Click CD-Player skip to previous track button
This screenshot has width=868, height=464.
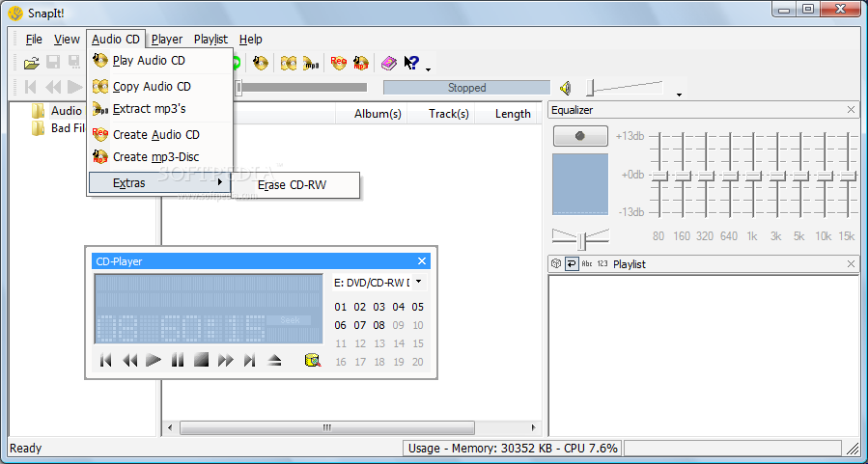point(106,361)
